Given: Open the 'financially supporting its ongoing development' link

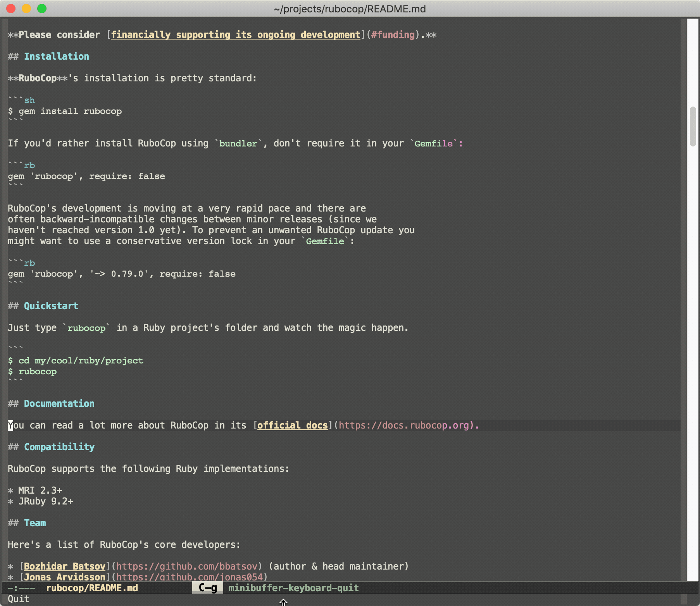Looking at the screenshot, I should 236,35.
